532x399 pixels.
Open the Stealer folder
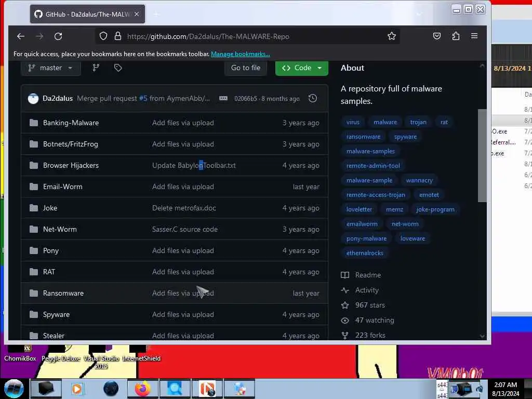pyautogui.click(x=54, y=336)
